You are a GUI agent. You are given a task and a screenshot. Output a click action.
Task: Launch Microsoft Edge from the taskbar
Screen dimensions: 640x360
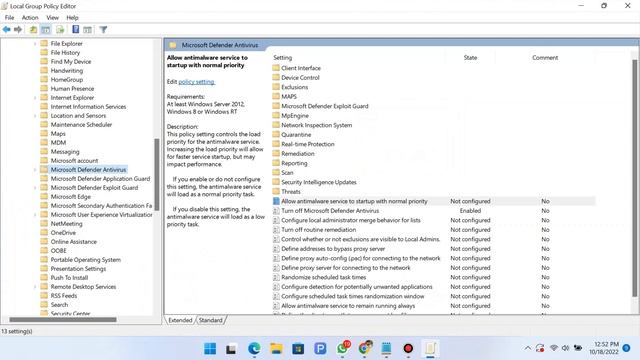point(254,349)
